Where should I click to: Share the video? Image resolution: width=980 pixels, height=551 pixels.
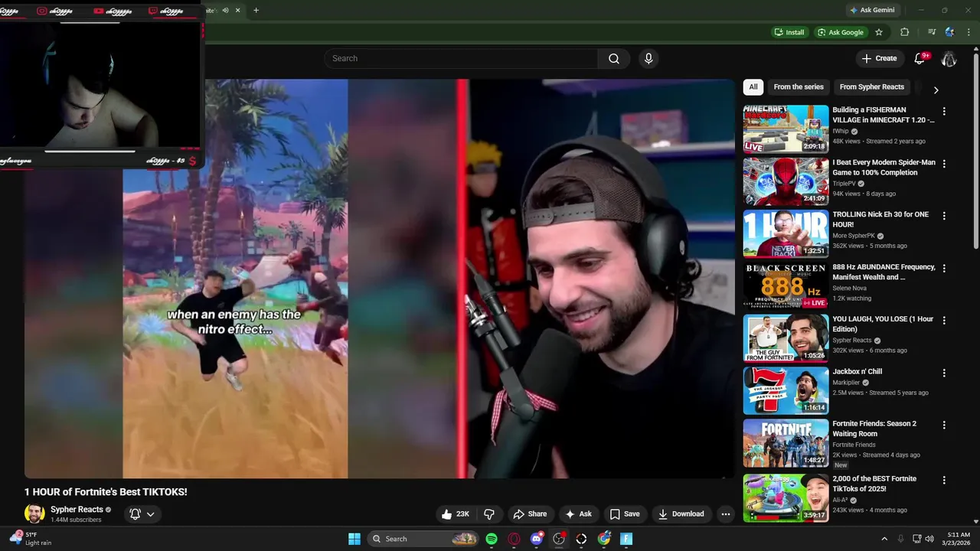point(530,514)
